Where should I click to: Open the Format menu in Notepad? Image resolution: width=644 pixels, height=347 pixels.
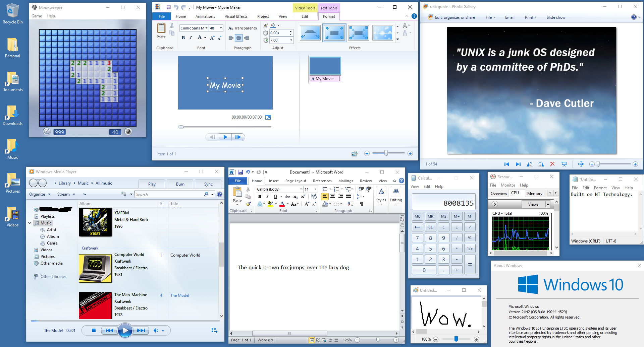coord(600,188)
